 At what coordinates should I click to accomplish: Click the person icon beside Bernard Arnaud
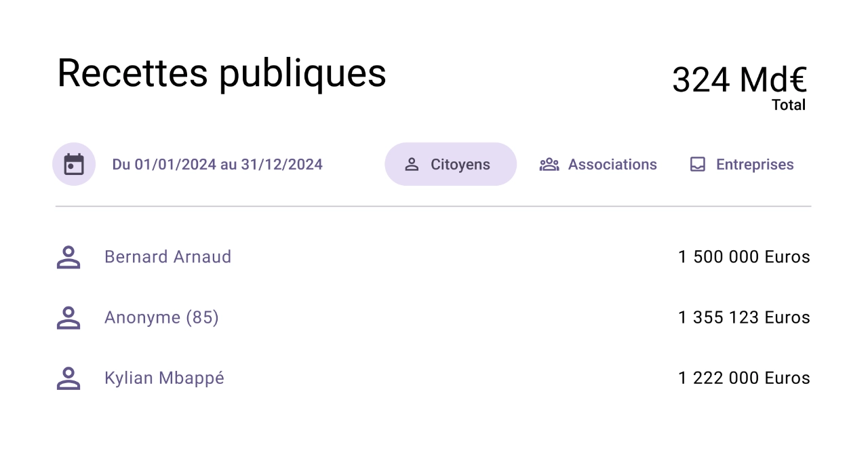coord(68,257)
